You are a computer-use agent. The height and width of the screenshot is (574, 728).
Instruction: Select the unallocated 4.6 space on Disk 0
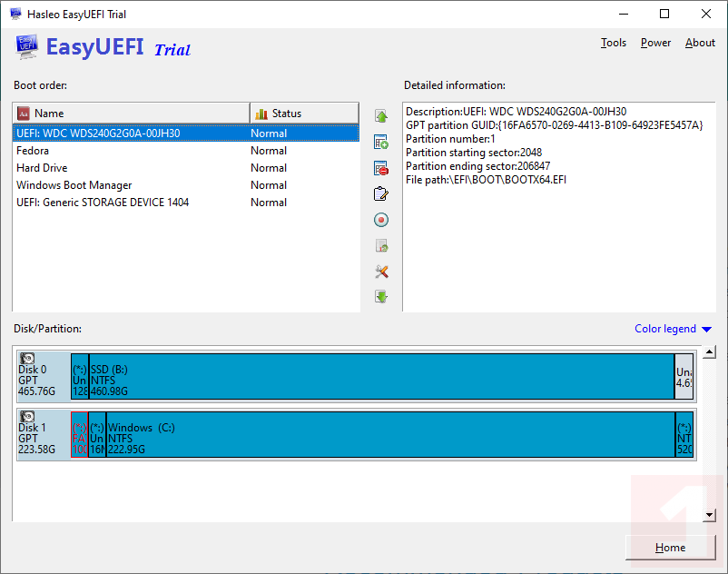click(684, 376)
